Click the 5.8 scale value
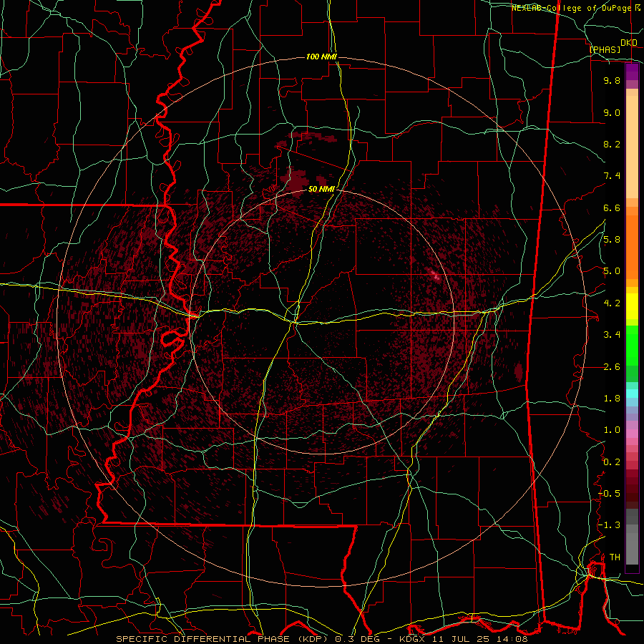The width and height of the screenshot is (644, 644). 612,240
